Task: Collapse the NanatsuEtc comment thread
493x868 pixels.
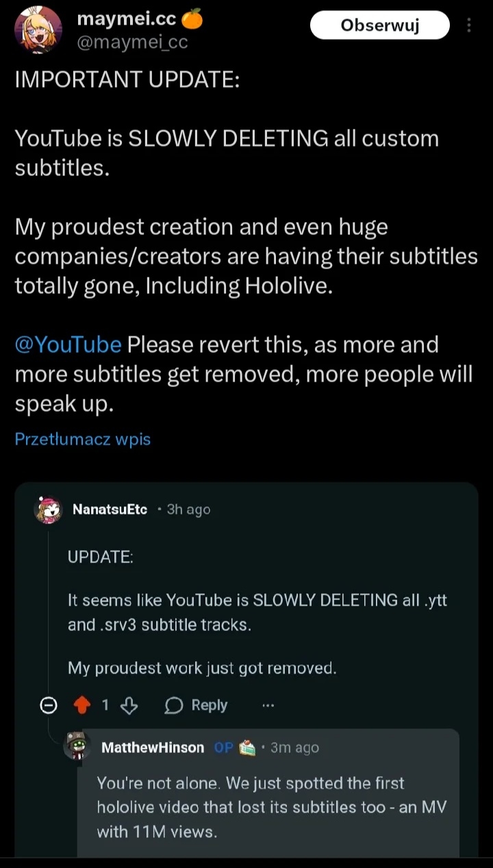Action: pyautogui.click(x=48, y=705)
